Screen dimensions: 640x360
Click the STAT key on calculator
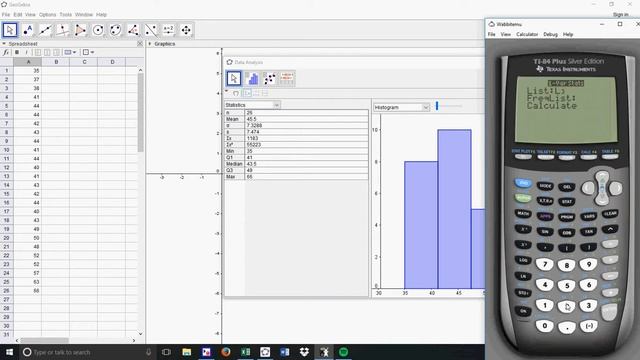567,202
